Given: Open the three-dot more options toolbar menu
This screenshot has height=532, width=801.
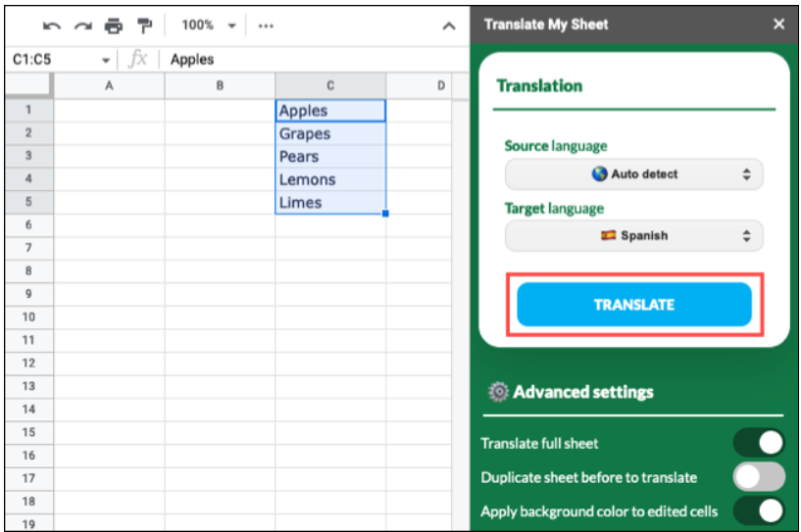Looking at the screenshot, I should (266, 25).
